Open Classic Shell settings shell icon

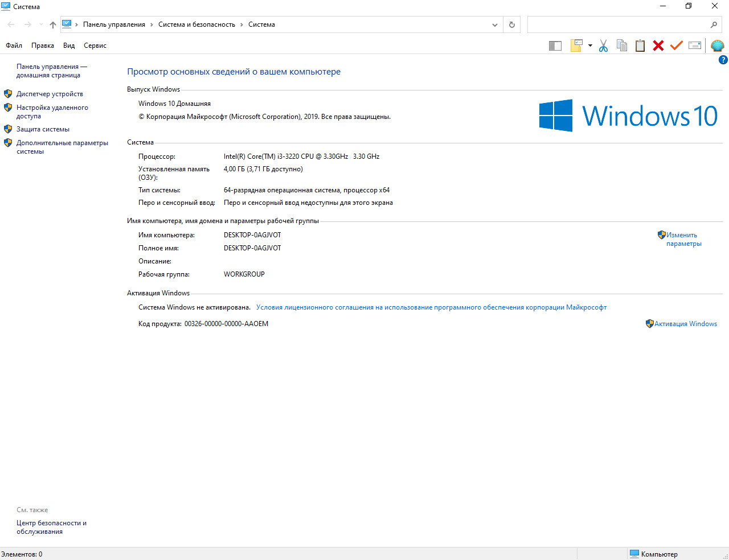coord(718,46)
